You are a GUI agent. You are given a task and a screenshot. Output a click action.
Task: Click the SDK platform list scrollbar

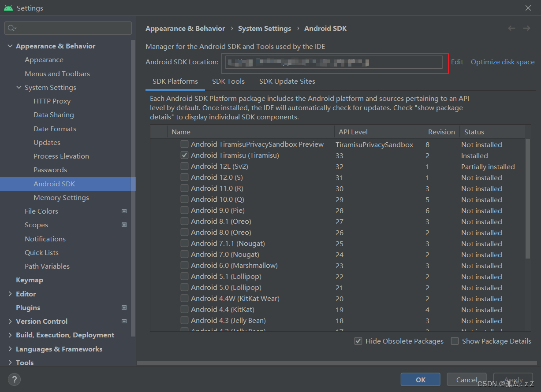click(528, 199)
